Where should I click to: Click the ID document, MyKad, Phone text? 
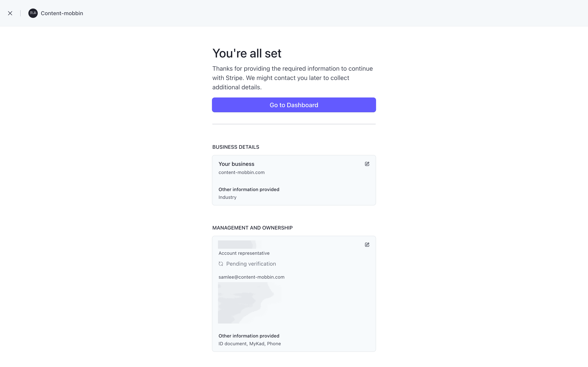249,344
